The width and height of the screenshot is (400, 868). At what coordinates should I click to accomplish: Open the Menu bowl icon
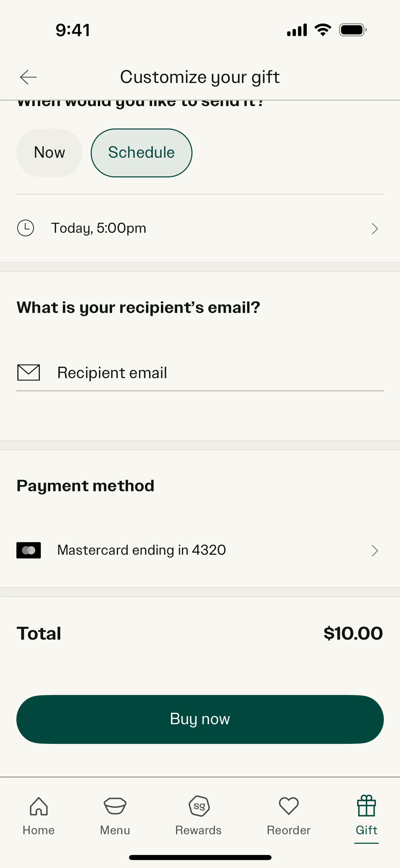tap(115, 806)
